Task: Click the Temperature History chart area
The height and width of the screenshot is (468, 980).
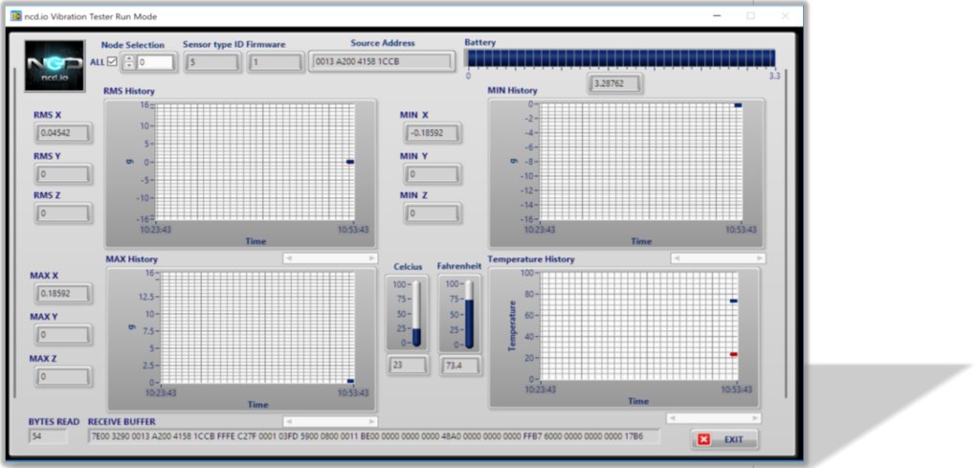Action: click(638, 326)
